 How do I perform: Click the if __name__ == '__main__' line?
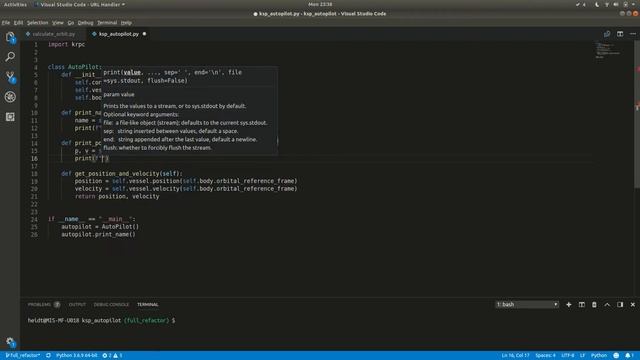point(91,219)
